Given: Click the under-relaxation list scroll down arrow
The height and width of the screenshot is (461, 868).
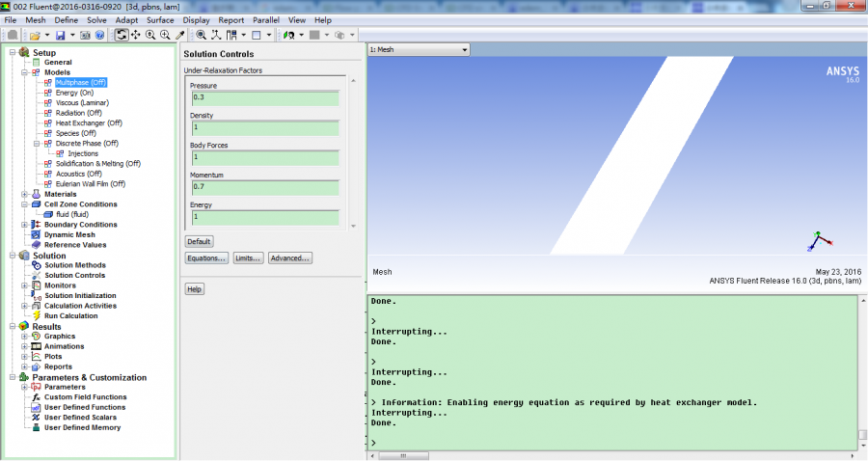Looking at the screenshot, I should [x=353, y=227].
